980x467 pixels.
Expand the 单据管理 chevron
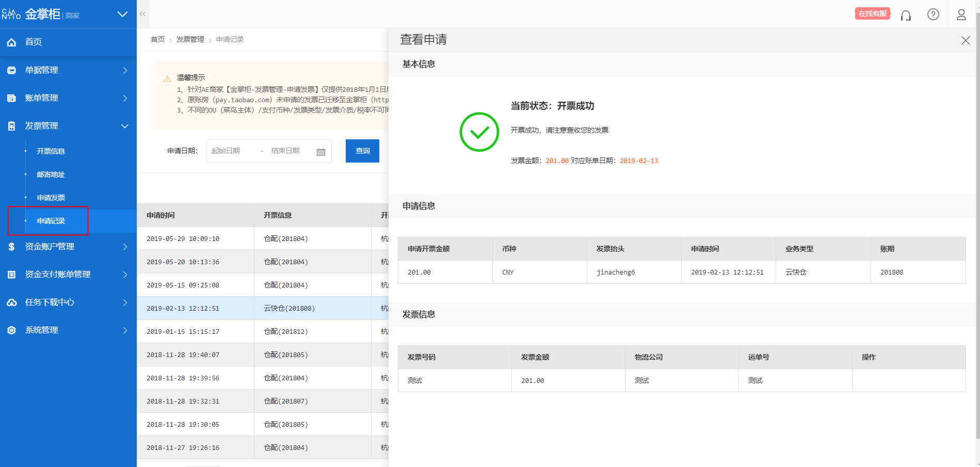tap(125, 70)
